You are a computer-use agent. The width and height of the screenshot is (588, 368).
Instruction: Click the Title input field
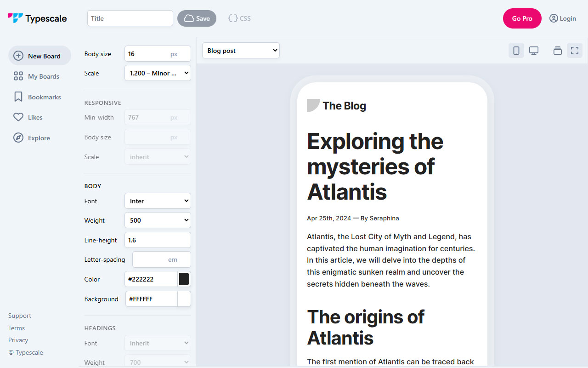[130, 18]
